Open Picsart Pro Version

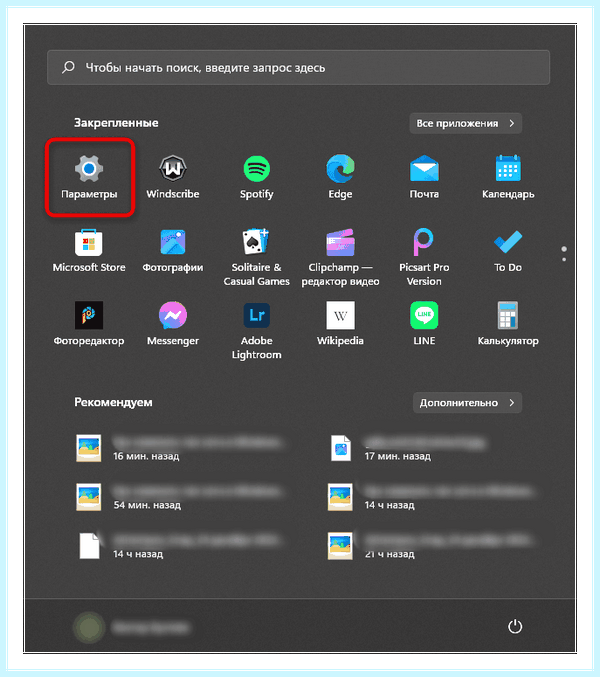(x=424, y=258)
